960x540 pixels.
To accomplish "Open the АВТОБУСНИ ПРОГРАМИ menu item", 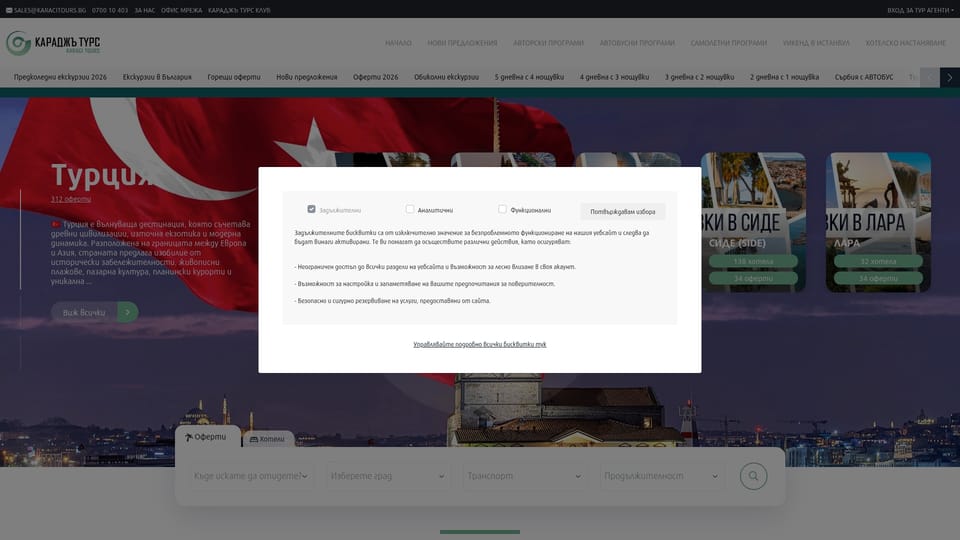I will pos(637,43).
